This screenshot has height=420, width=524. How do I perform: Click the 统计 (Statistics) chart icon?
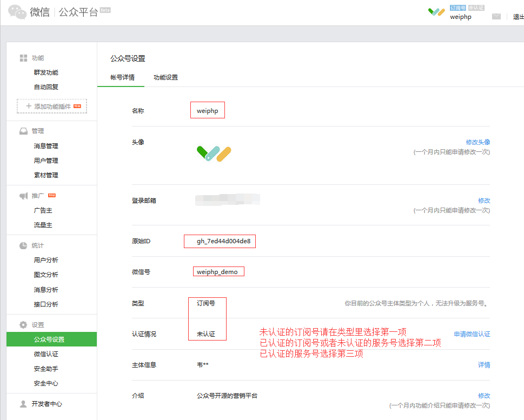[23, 245]
